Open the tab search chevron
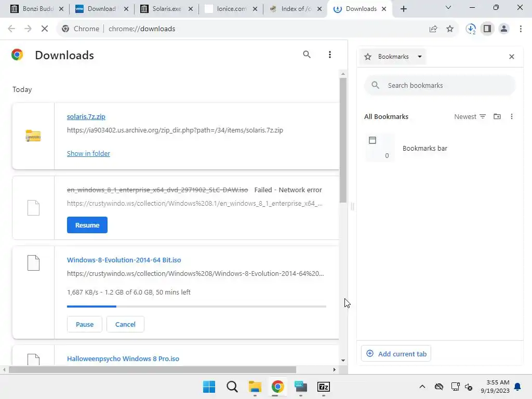This screenshot has width=532, height=399. click(x=448, y=7)
